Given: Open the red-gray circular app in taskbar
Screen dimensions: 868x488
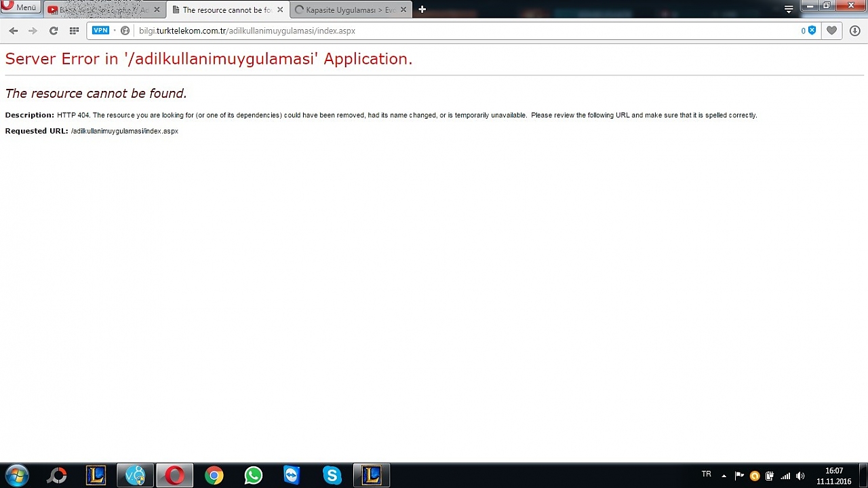Looking at the screenshot, I should (x=57, y=476).
